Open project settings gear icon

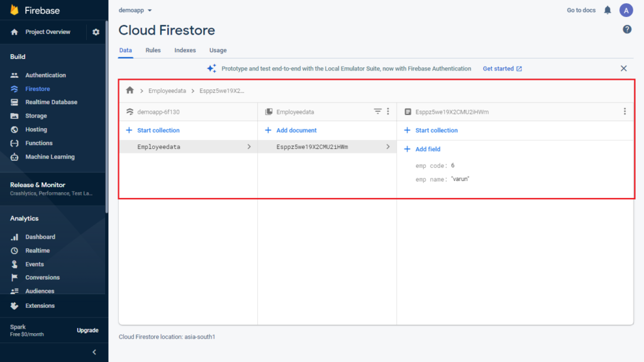tap(96, 32)
